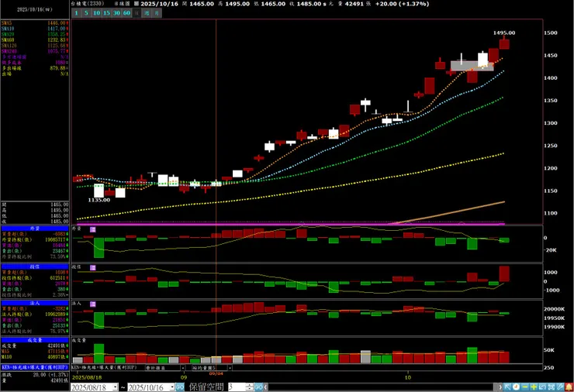Click the tall green volume bar in August
574x392 pixels.
(x=99, y=353)
